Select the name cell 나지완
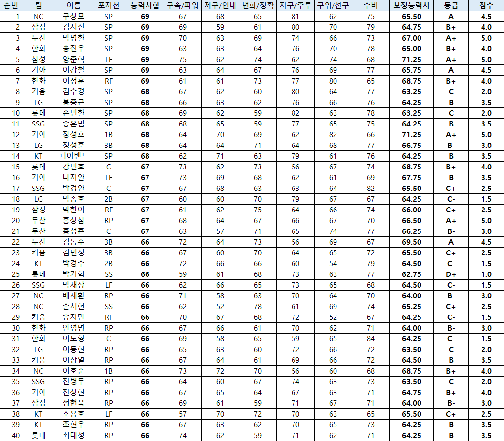 pos(73,177)
